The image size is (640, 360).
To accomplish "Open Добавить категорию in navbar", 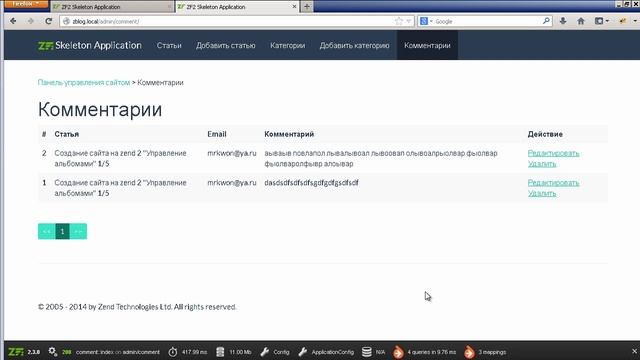I will pos(354,45).
